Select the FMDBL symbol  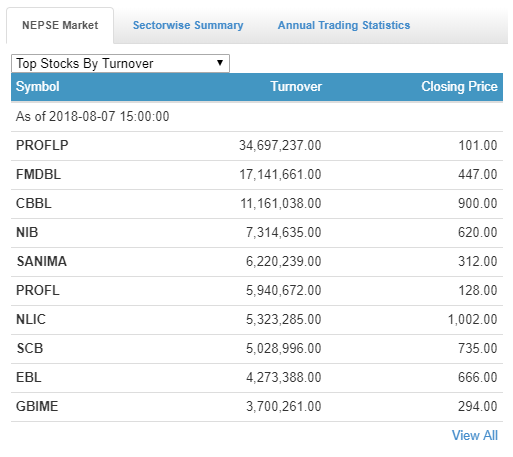39,174
